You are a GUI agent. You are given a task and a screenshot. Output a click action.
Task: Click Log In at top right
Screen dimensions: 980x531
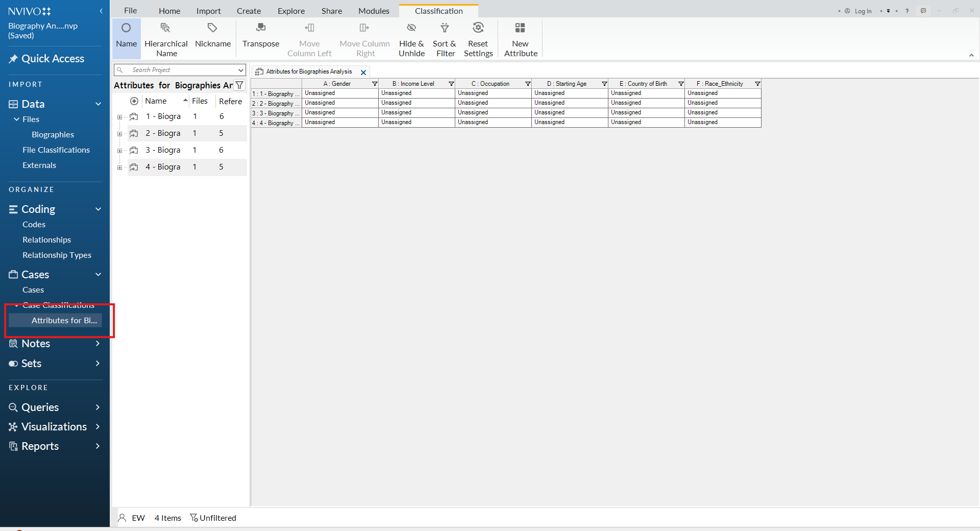point(863,11)
